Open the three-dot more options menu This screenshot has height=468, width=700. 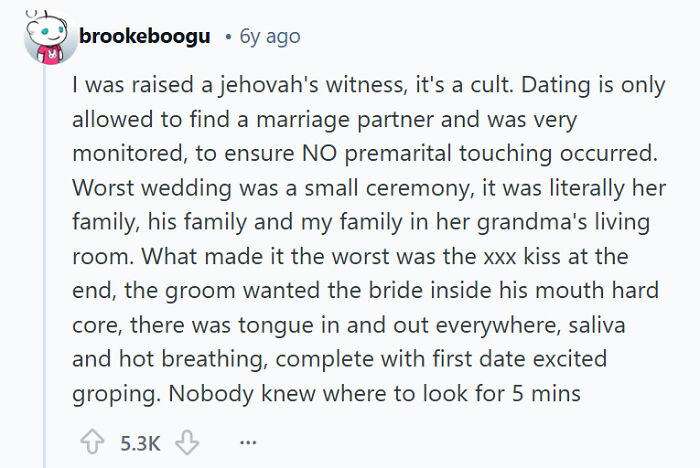248,442
